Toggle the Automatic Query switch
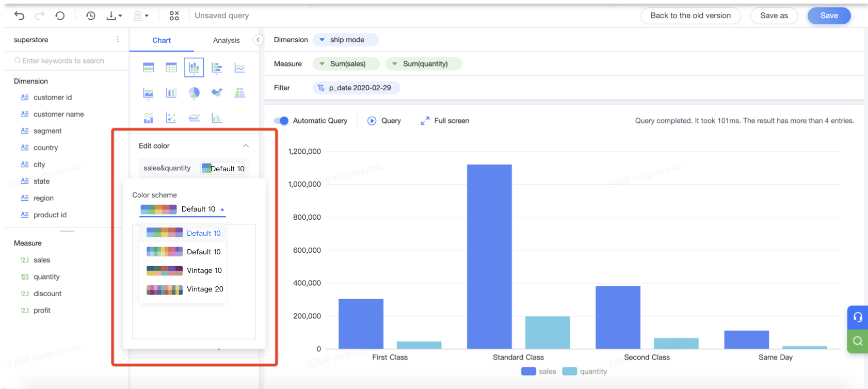The image size is (868, 389). click(x=281, y=121)
